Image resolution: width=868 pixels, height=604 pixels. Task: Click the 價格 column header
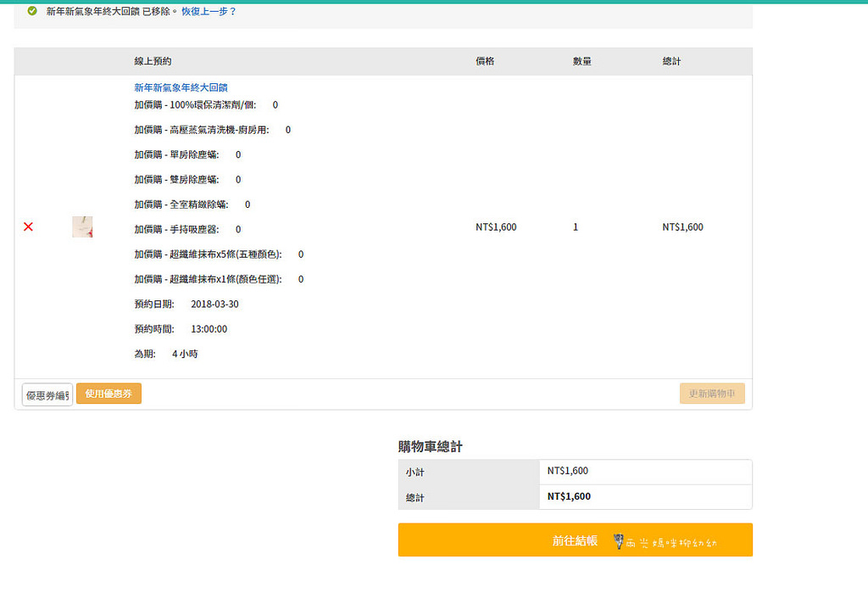pyautogui.click(x=485, y=62)
